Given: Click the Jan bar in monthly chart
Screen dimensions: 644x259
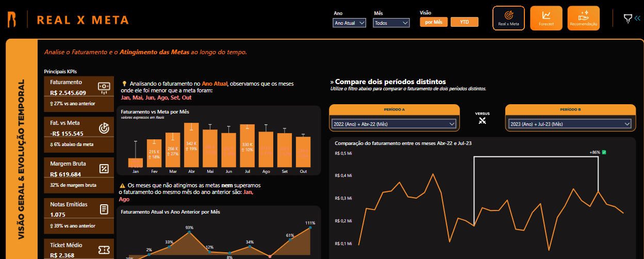Looking at the screenshot, I should (136, 163).
